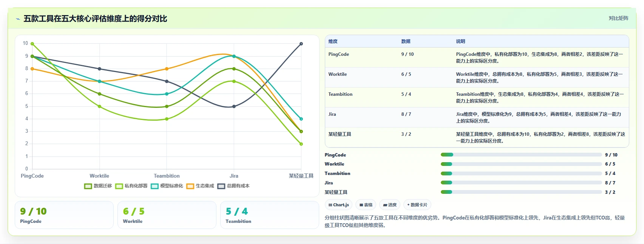Viewport: 644px width, 244px height.
Task: Select the 总拥有成本 point at value 10 for 某轻量工具
Action: coord(301,44)
